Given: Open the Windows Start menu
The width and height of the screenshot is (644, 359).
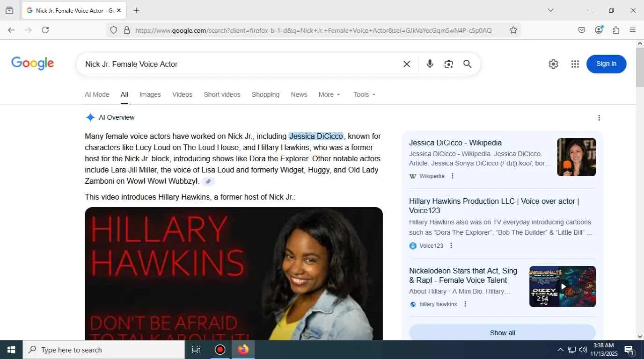Looking at the screenshot, I should (x=11, y=350).
